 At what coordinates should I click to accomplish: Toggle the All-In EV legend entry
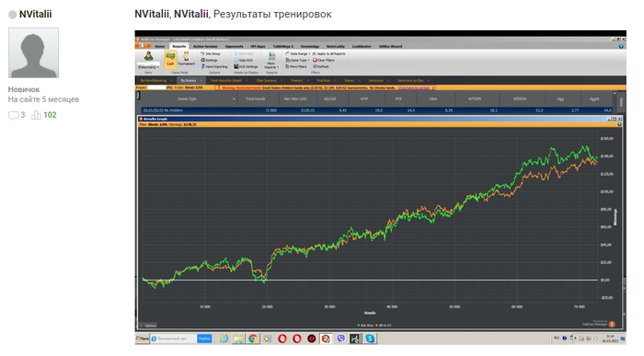pyautogui.click(x=384, y=326)
